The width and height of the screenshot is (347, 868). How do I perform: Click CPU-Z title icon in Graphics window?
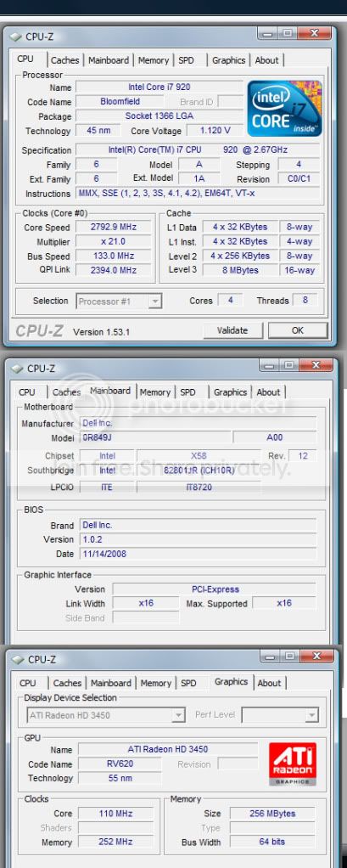point(19,659)
